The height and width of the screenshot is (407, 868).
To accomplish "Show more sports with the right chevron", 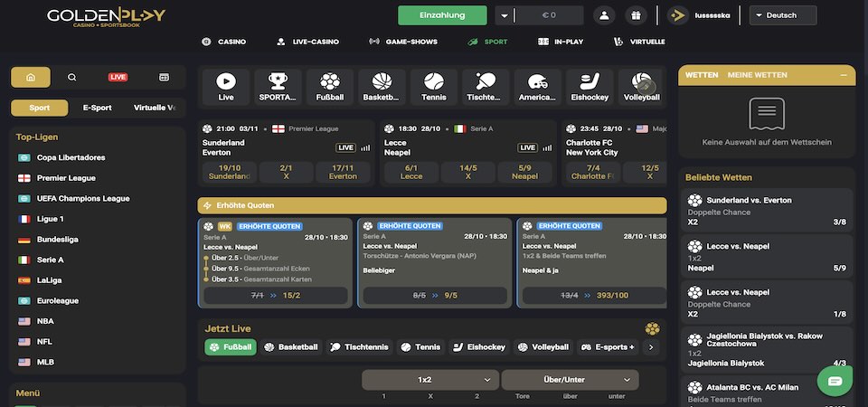I will coord(651,347).
